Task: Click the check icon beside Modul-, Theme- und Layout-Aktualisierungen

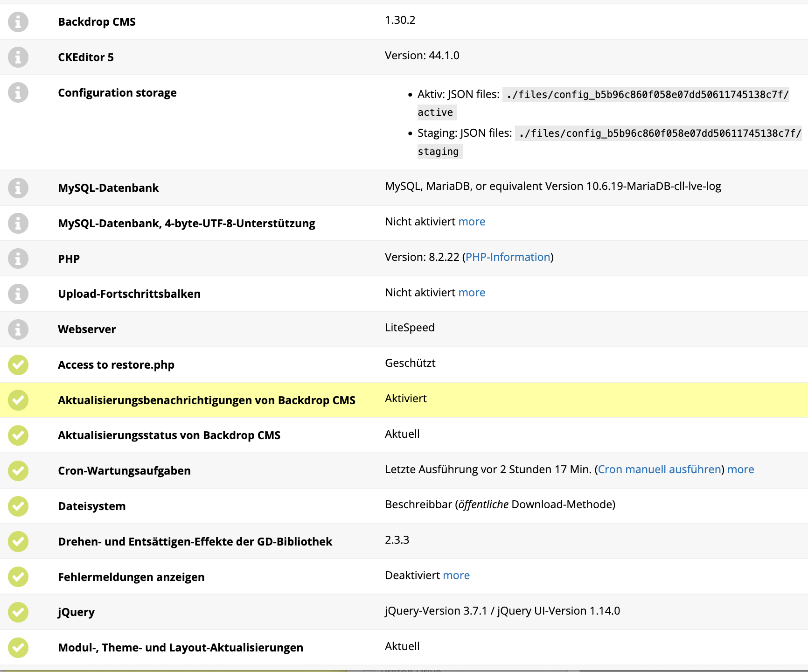Action: (18, 647)
